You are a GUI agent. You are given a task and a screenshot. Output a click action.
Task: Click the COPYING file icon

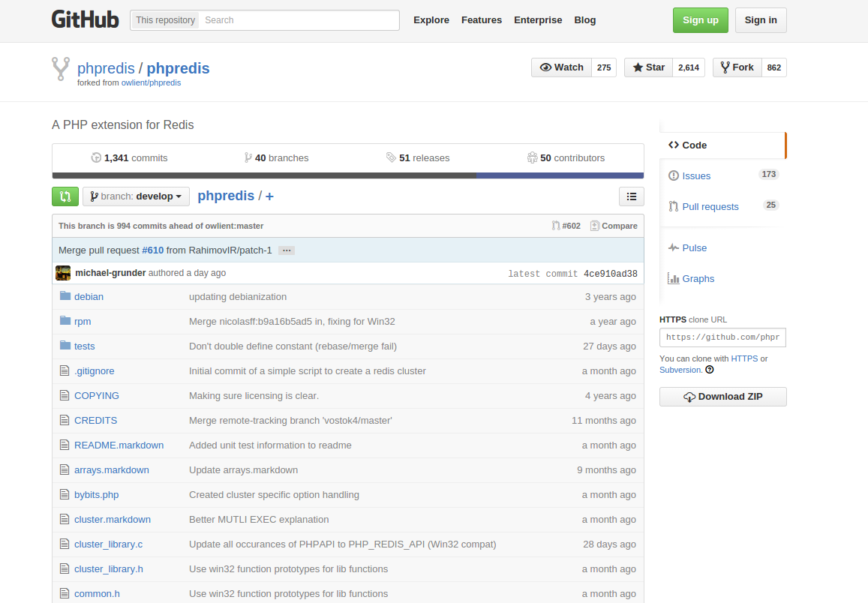(x=65, y=395)
